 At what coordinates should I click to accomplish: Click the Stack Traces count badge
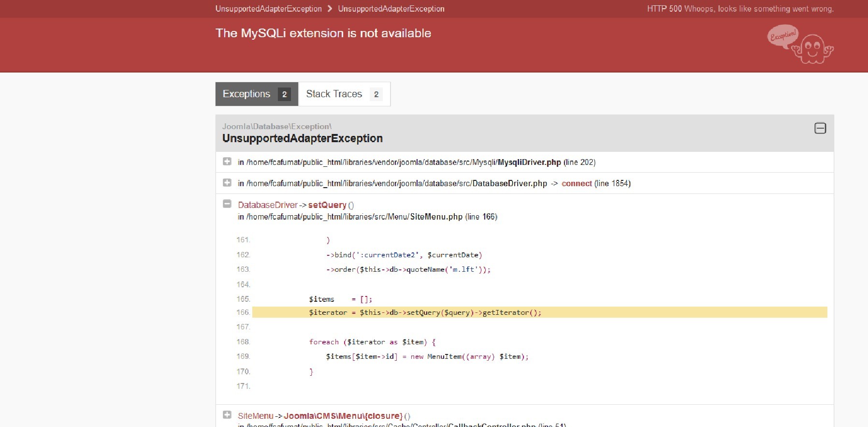tap(376, 94)
